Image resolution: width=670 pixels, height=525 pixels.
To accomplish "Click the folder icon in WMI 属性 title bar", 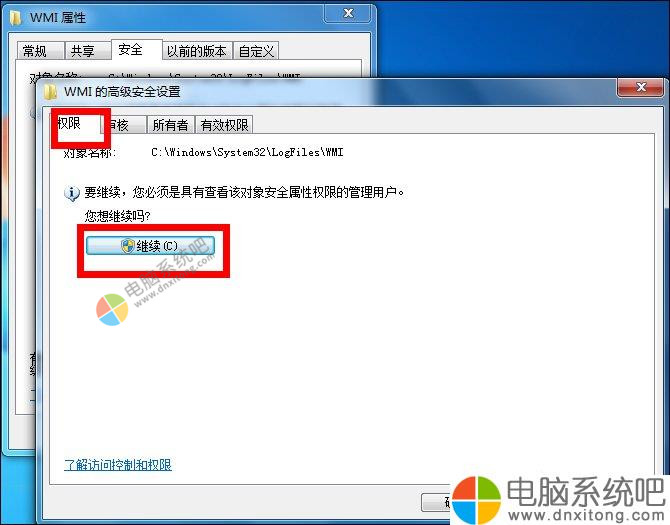I will point(16,18).
